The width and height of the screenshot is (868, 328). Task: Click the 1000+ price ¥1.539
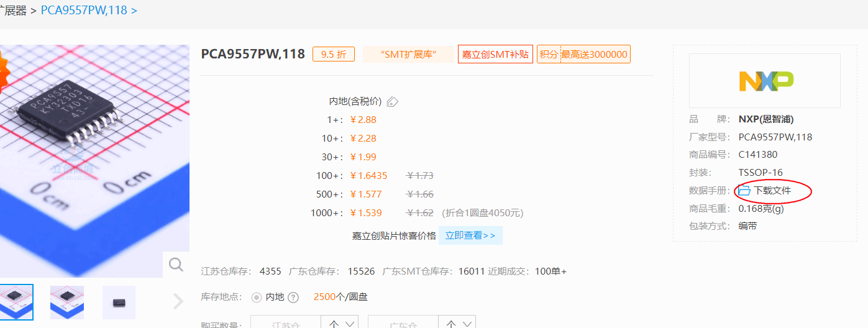coord(366,213)
